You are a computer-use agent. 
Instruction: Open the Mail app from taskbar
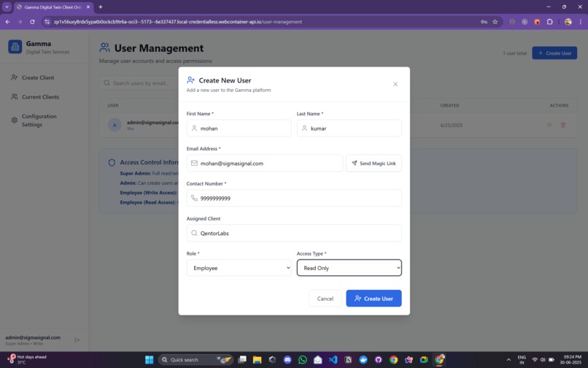click(317, 359)
